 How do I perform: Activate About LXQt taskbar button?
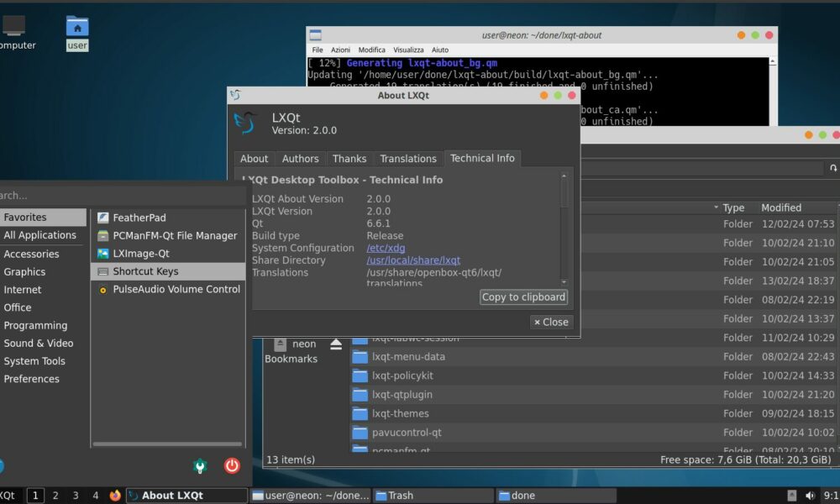click(187, 496)
